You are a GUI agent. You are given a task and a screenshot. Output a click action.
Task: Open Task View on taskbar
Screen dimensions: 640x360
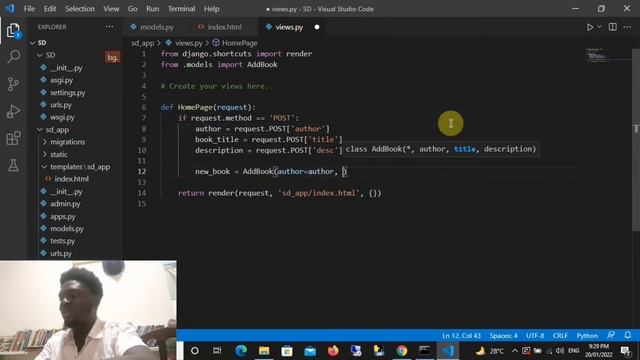click(217, 350)
